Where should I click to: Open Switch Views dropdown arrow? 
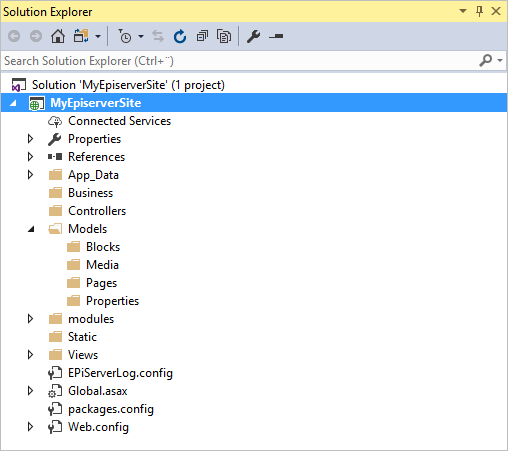point(98,36)
